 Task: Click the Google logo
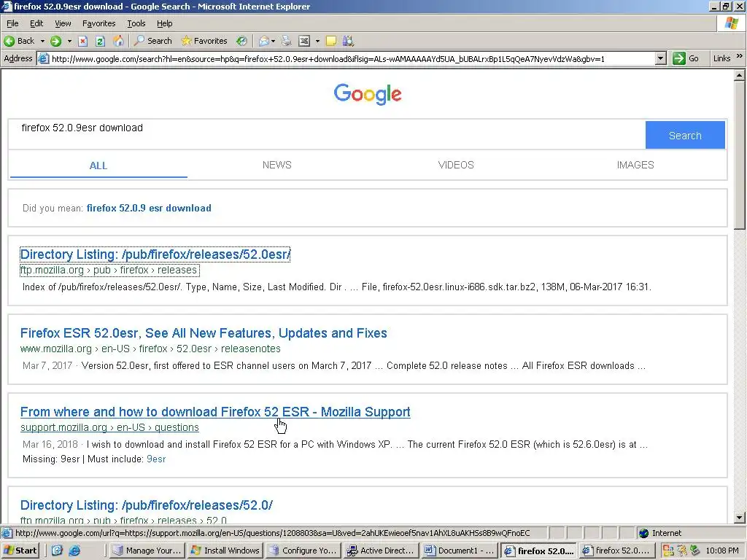pos(368,94)
